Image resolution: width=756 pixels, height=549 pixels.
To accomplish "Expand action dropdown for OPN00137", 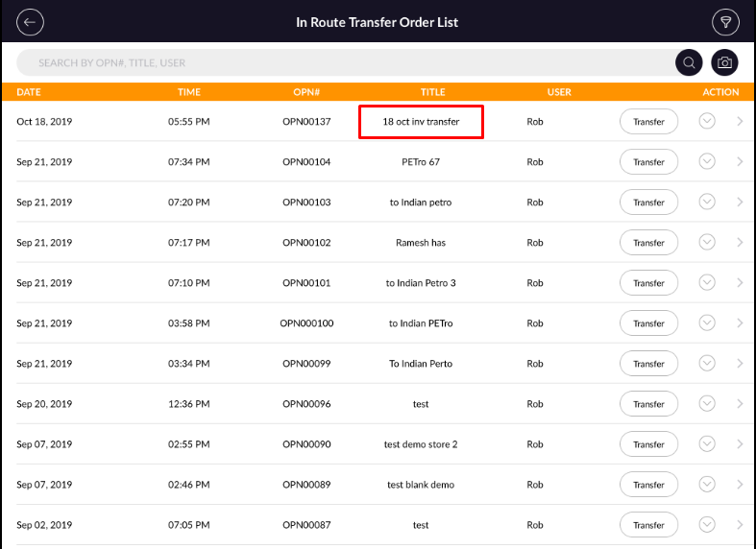I will point(708,122).
